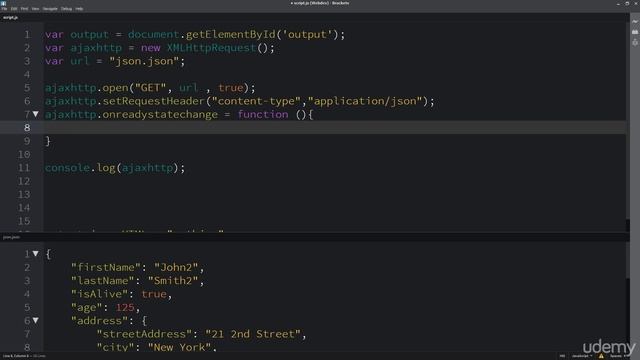
Task: Click the closing brace on line 9
Action: tap(48, 141)
